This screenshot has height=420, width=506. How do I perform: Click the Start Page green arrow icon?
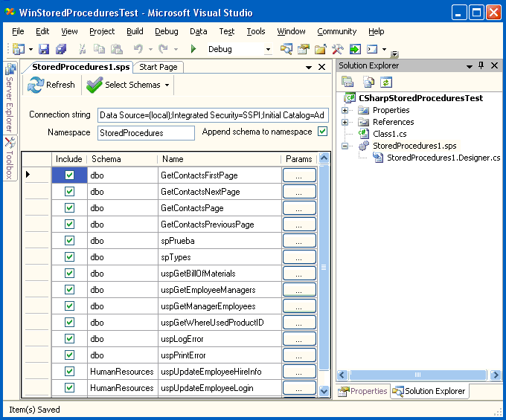(x=355, y=49)
